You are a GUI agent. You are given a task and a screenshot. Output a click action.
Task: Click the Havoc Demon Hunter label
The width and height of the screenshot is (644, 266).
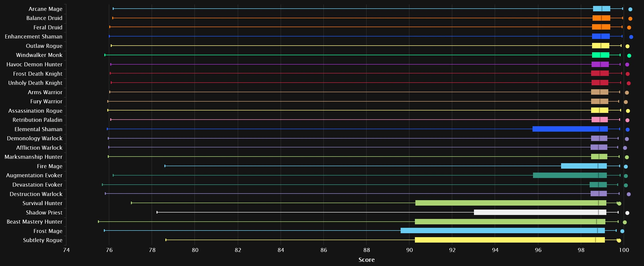34,64
